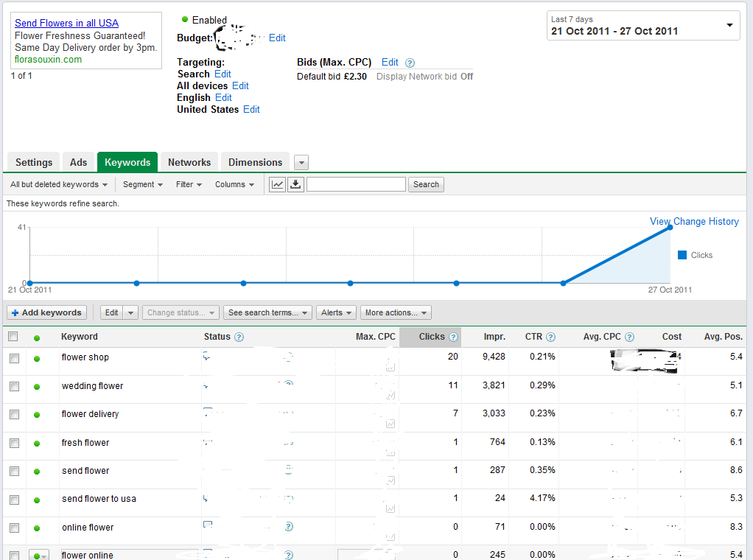The width and height of the screenshot is (753, 560).
Task: Click Edit link next to English
Action: point(223,97)
